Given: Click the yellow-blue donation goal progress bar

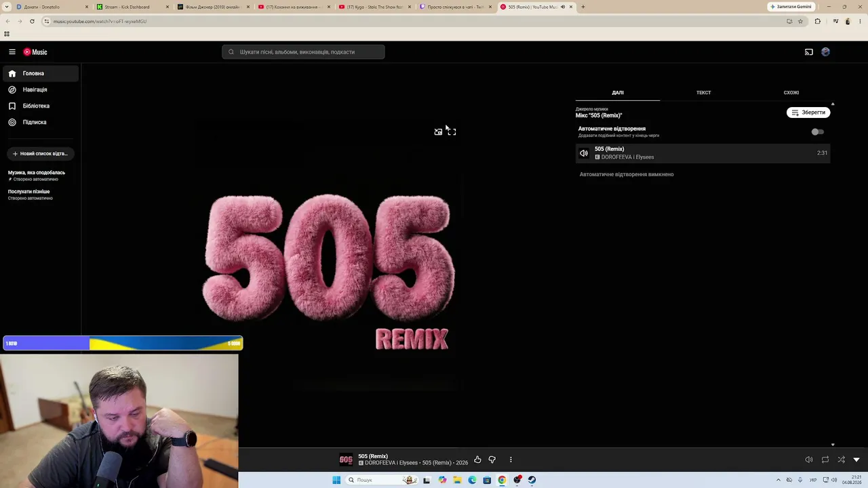Looking at the screenshot, I should coord(123,344).
